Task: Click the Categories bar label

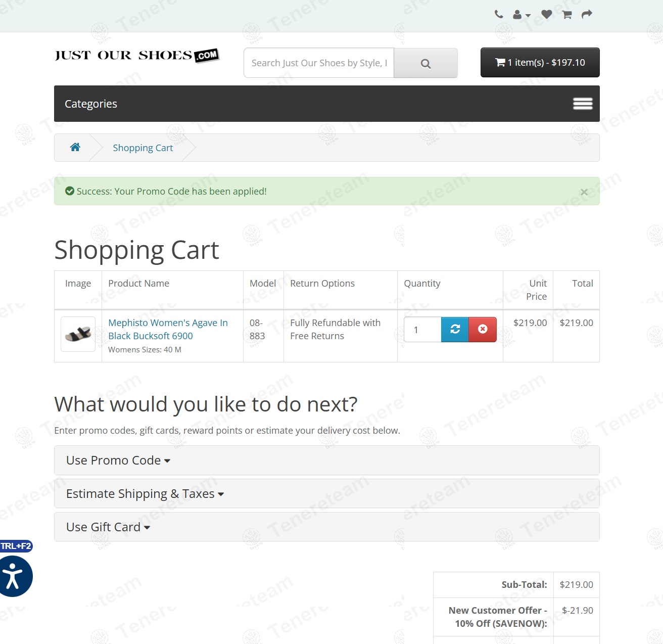Action: 91,104
